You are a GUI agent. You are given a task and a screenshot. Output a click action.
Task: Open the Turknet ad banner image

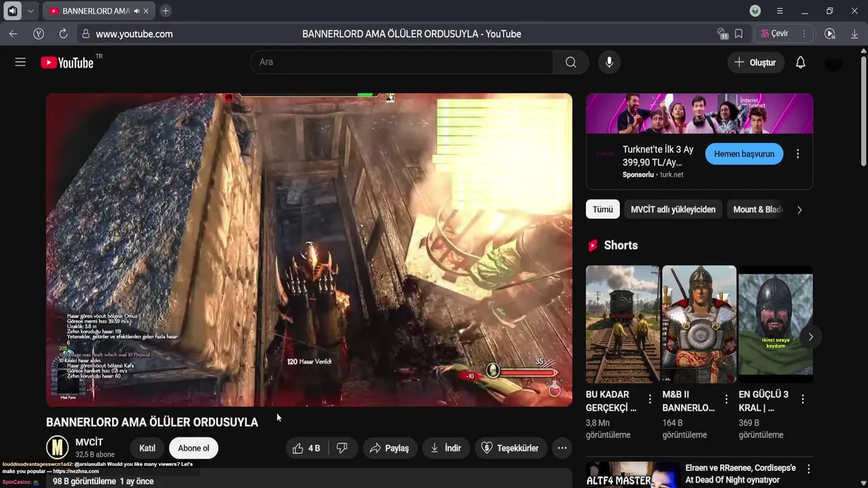699,114
